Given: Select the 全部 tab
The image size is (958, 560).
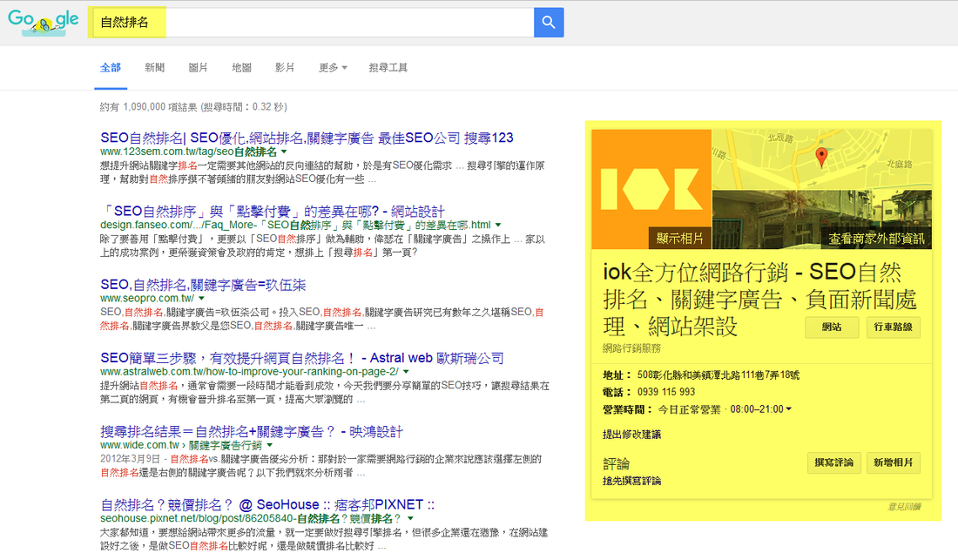Looking at the screenshot, I should click(x=111, y=68).
